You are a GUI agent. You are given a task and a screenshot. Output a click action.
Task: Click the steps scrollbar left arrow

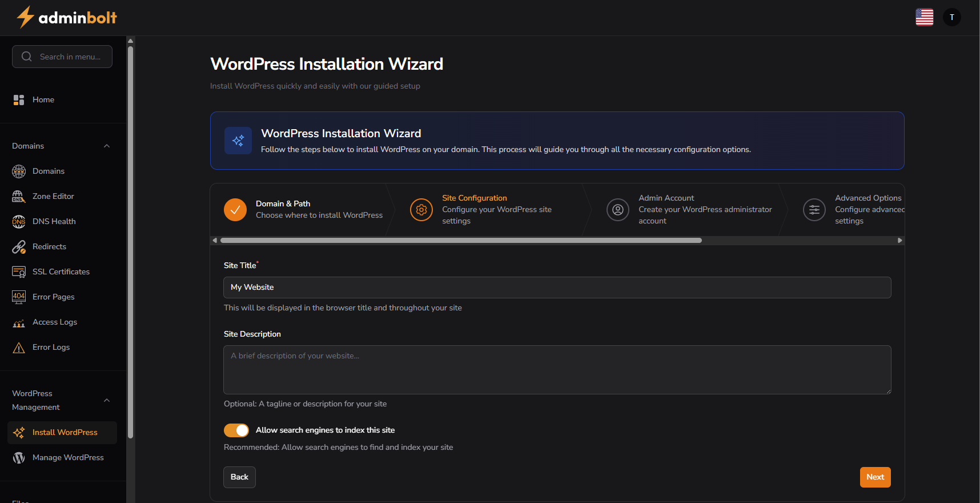point(215,241)
